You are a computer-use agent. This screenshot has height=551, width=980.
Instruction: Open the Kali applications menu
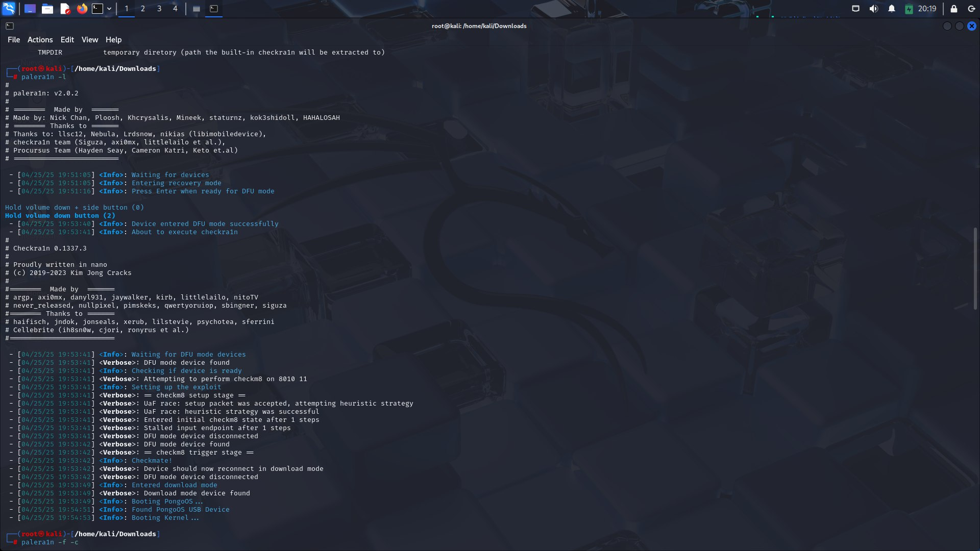click(x=9, y=9)
